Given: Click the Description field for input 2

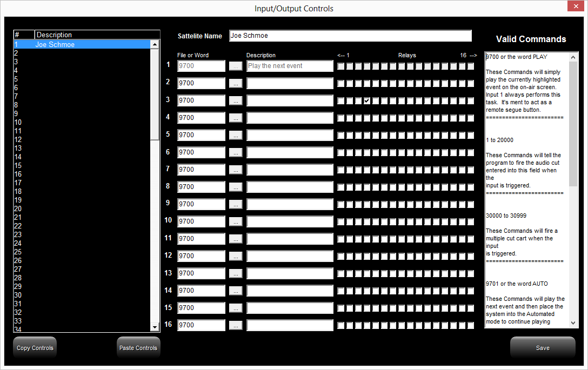Looking at the screenshot, I should pyautogui.click(x=290, y=83).
